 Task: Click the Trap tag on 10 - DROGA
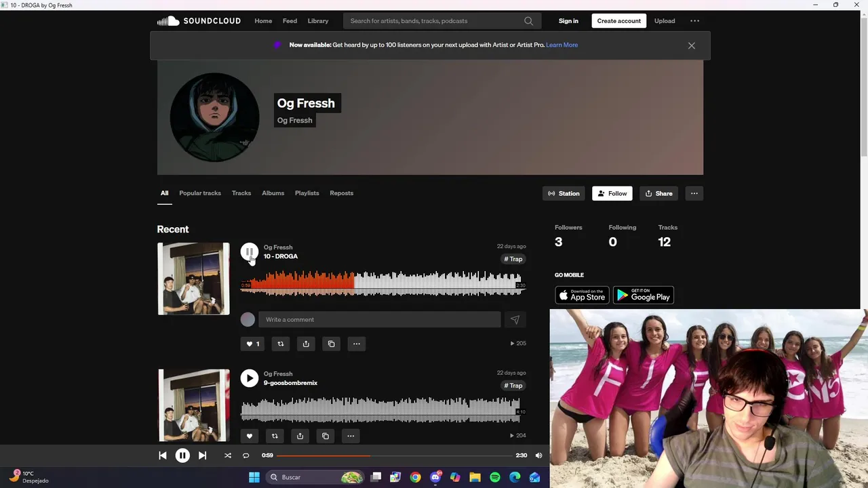[513, 259]
